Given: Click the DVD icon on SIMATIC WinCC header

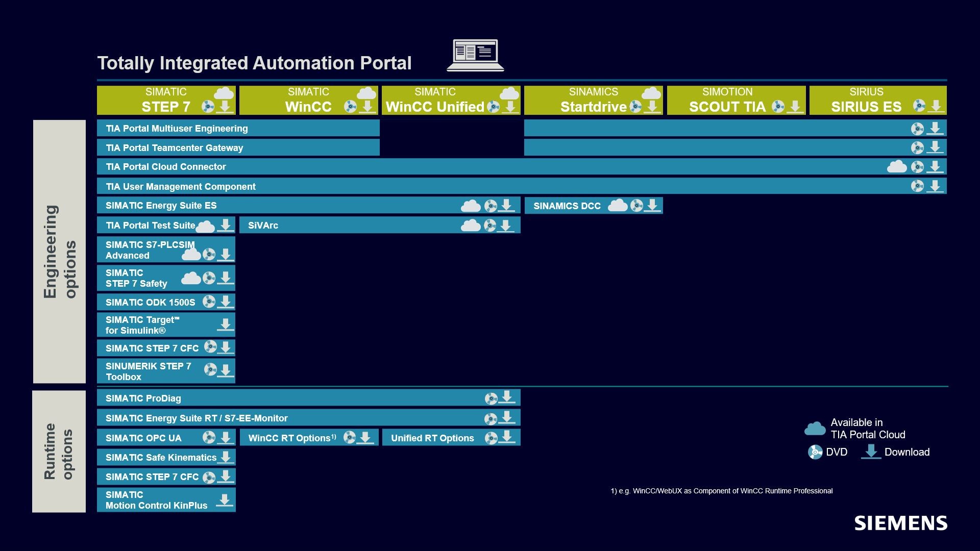Looking at the screenshot, I should pos(350,107).
